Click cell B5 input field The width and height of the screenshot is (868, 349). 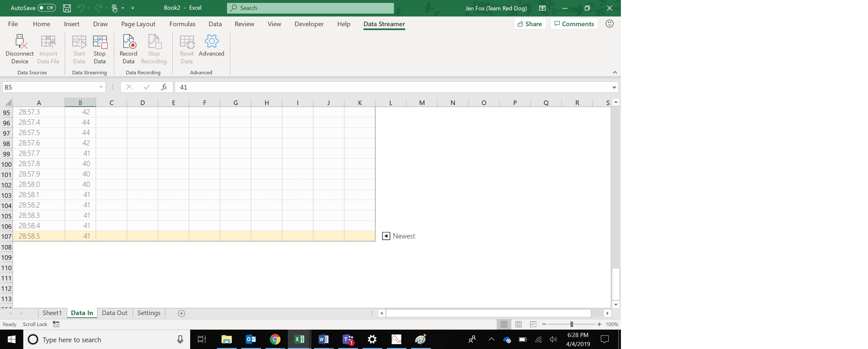(x=53, y=87)
